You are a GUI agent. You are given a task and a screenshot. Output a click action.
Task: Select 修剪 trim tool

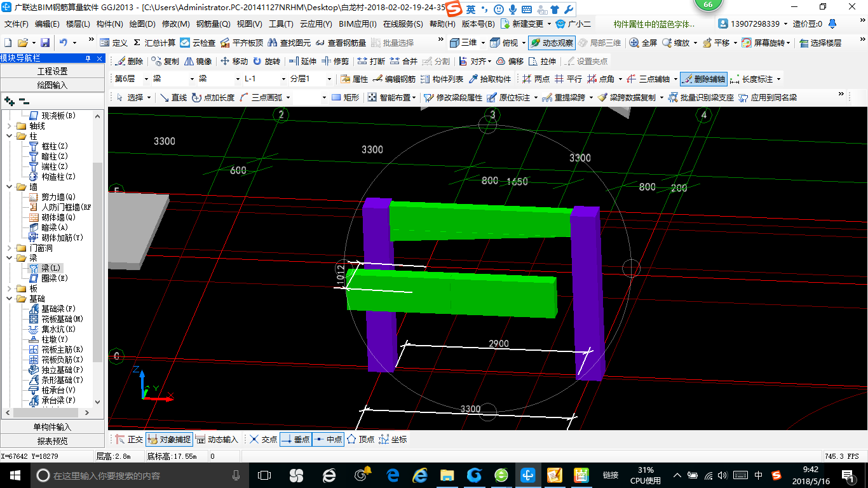(335, 61)
